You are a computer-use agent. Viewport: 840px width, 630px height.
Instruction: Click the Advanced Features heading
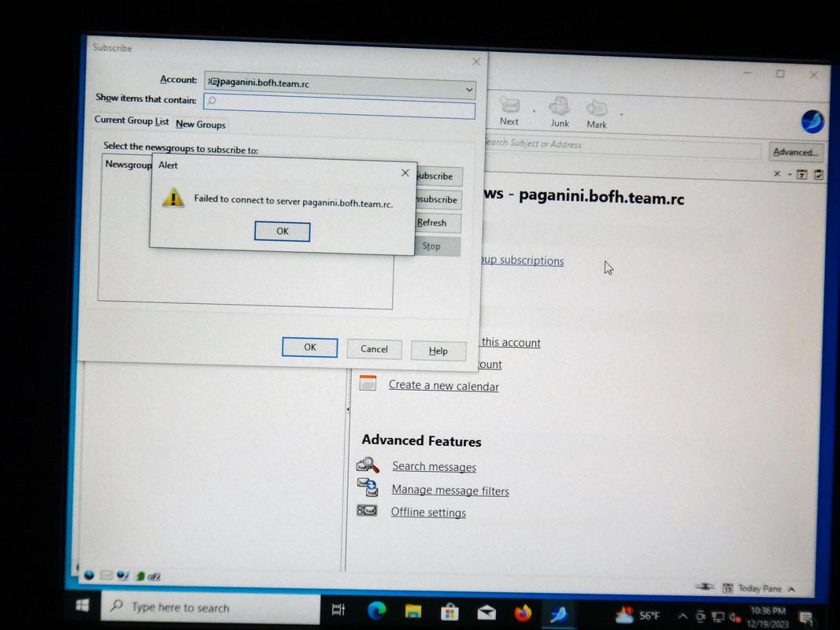point(421,441)
